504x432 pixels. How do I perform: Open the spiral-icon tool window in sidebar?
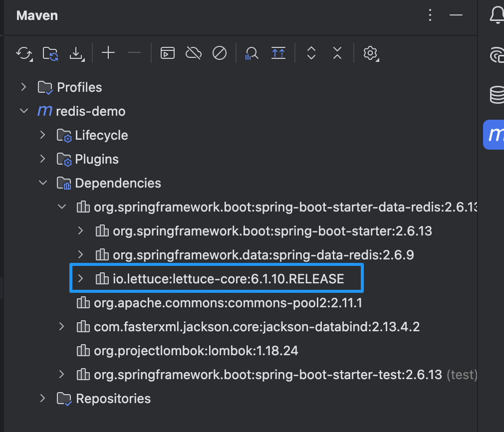497,55
